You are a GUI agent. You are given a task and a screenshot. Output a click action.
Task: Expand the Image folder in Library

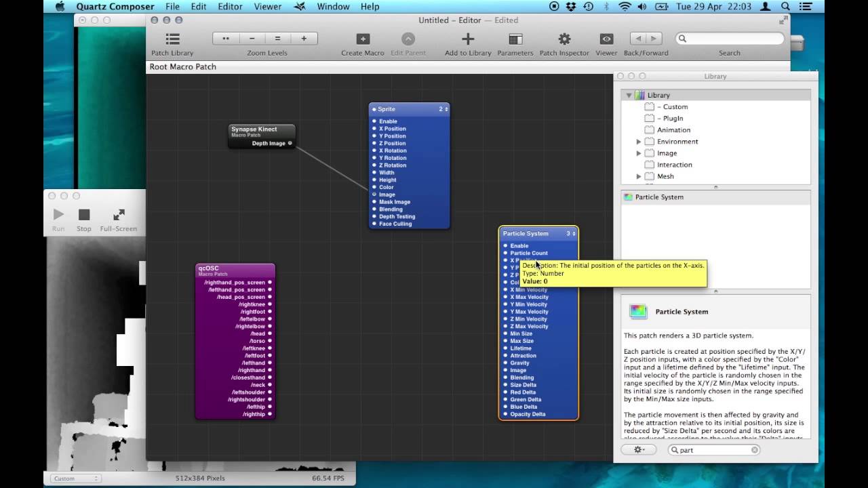(639, 153)
